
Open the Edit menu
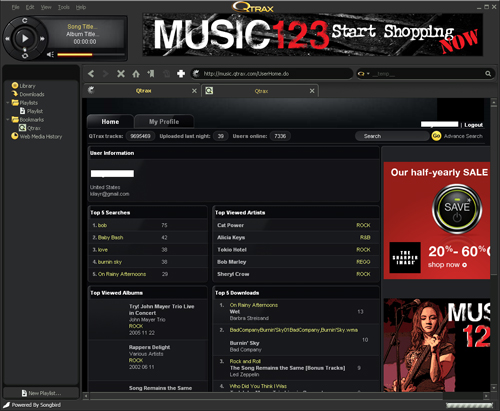[x=30, y=7]
